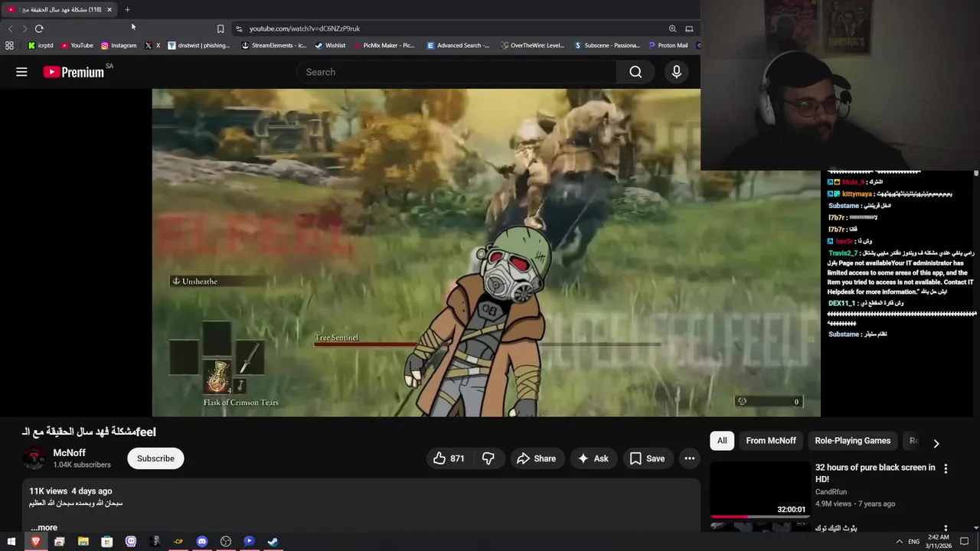Open the McNoff channel avatar

pos(34,458)
